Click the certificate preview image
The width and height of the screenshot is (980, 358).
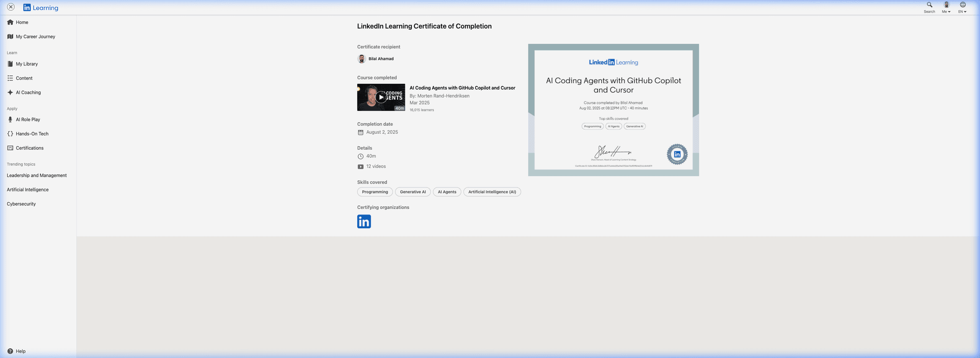(613, 110)
